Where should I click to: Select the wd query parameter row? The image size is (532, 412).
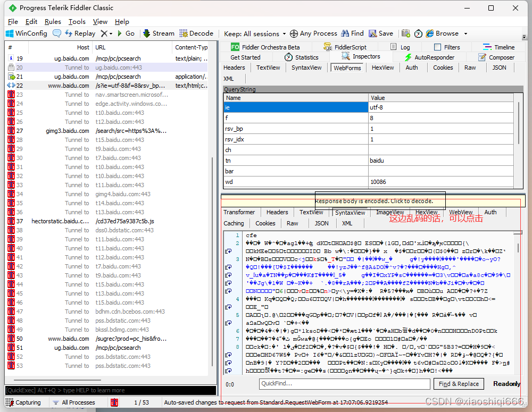[x=369, y=182]
